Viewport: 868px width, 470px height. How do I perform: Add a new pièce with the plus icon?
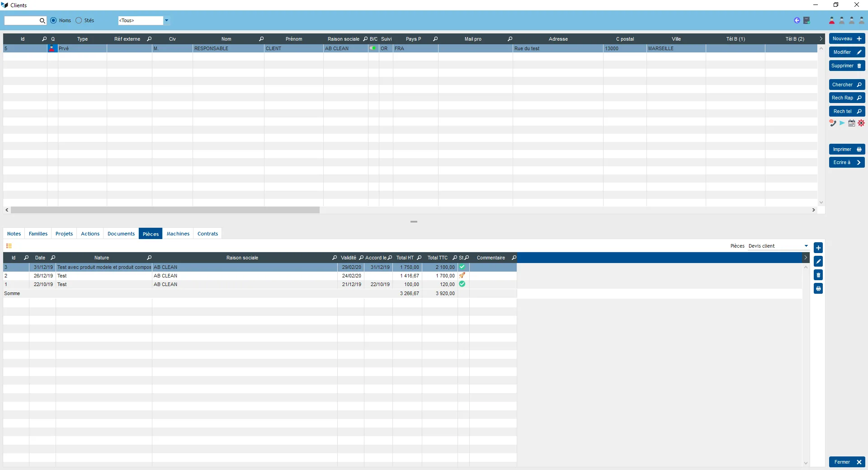[818, 248]
